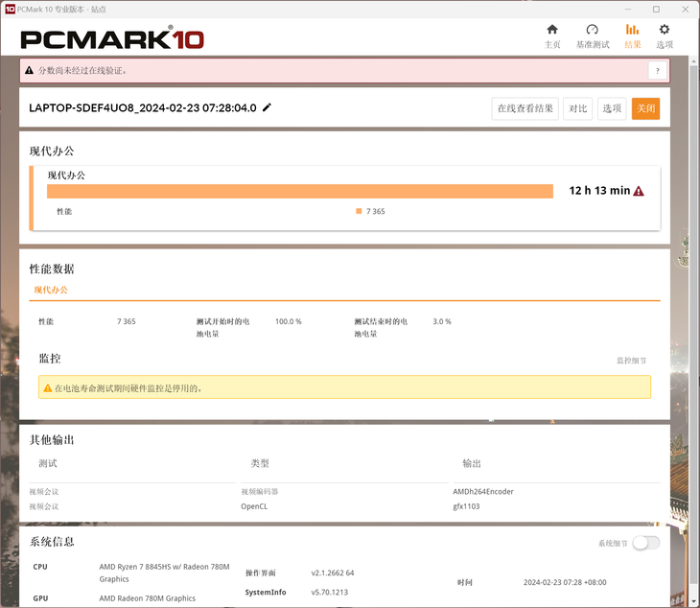Click the 类型 column header
This screenshot has height=608, width=700.
[259, 463]
